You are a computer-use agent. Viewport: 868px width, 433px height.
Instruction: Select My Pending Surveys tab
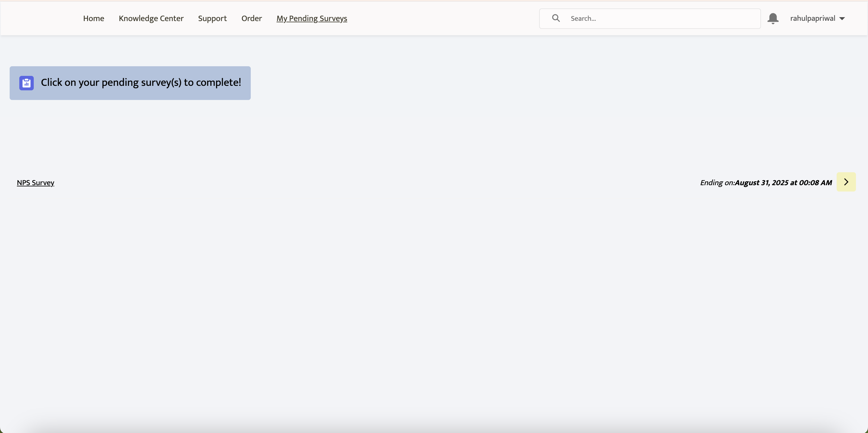[x=312, y=19]
